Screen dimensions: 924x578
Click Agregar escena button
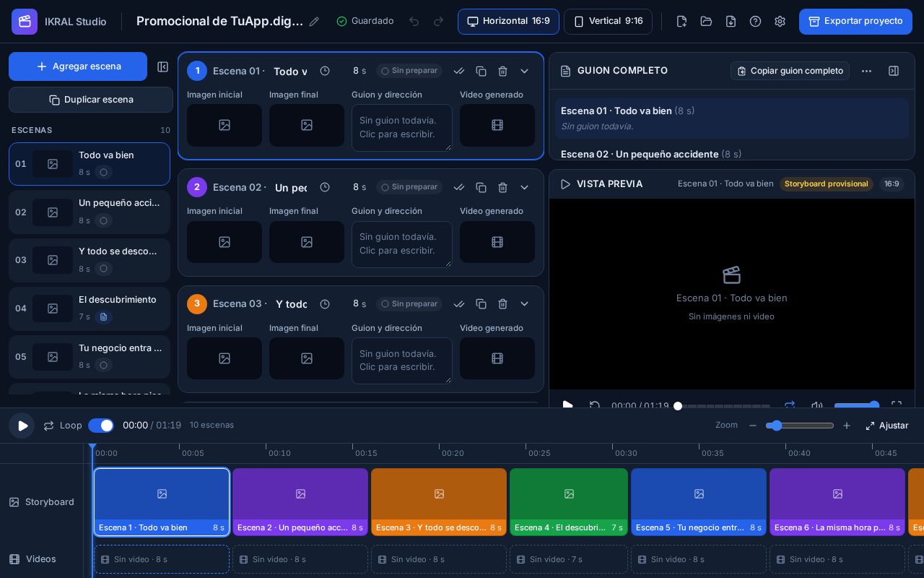[78, 66]
